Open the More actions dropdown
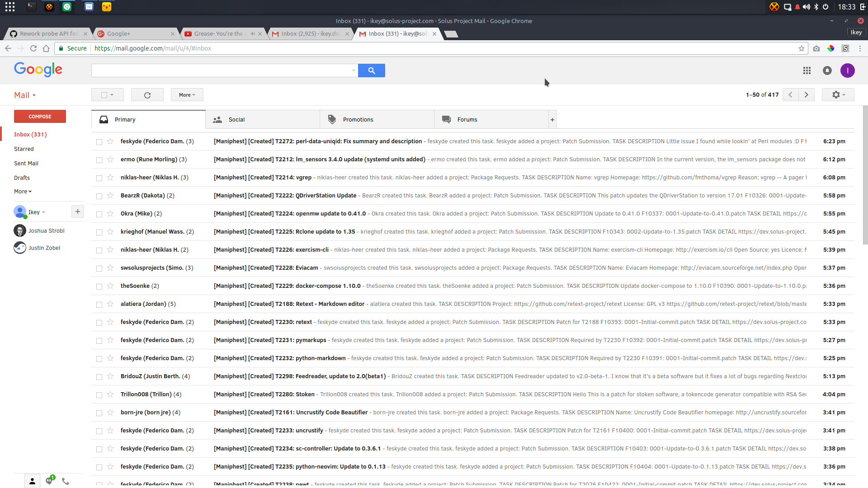Viewport: 868px width, 488px height. click(187, 95)
